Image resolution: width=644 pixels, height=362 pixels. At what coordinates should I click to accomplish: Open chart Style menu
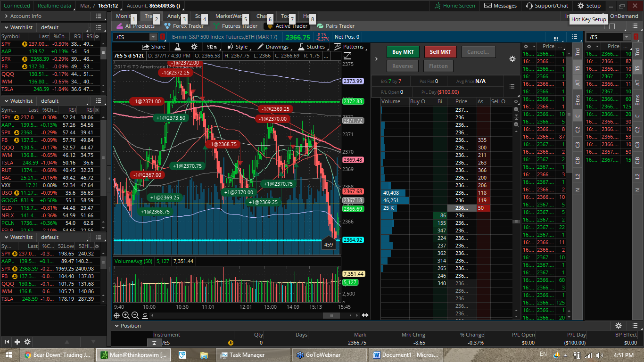(238, 47)
